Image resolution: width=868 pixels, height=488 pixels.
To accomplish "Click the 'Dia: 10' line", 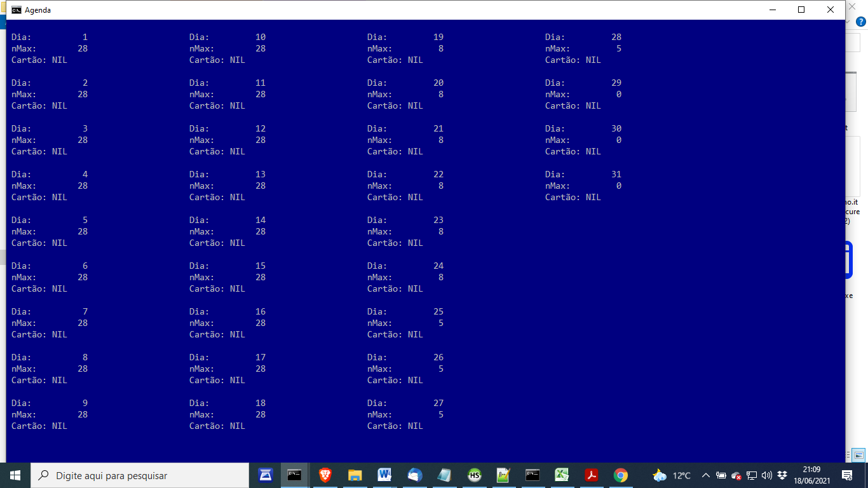I will coord(227,37).
